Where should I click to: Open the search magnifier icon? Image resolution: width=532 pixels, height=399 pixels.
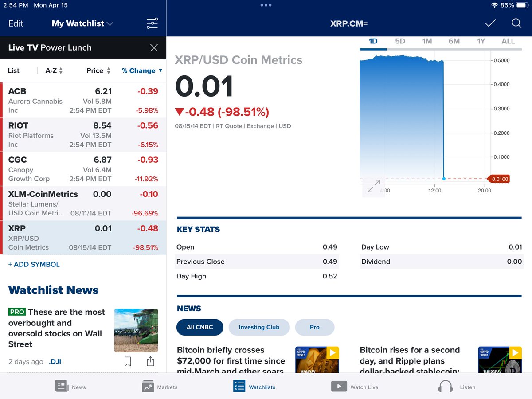tap(516, 23)
